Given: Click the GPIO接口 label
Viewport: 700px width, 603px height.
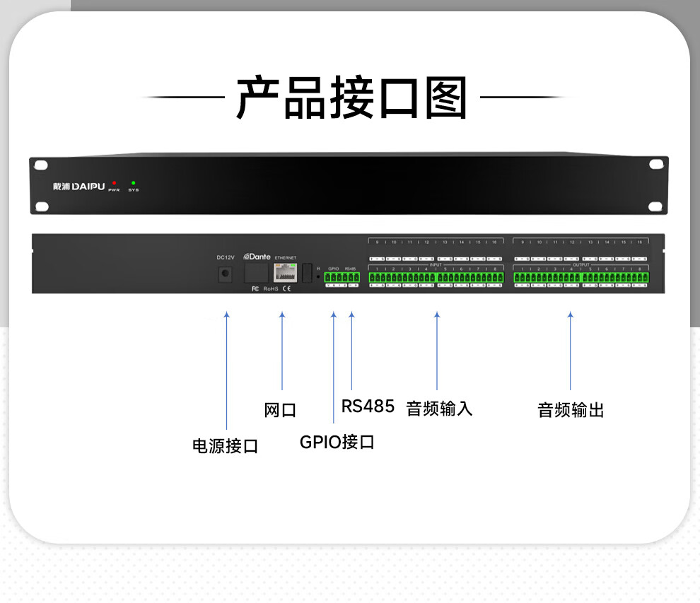Looking at the screenshot, I should coord(337,443).
